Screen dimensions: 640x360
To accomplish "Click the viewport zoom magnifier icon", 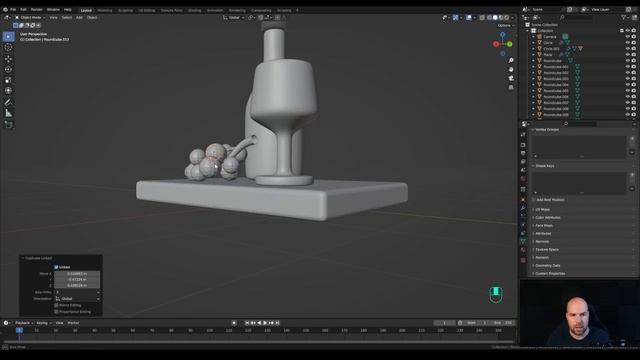I will [511, 60].
